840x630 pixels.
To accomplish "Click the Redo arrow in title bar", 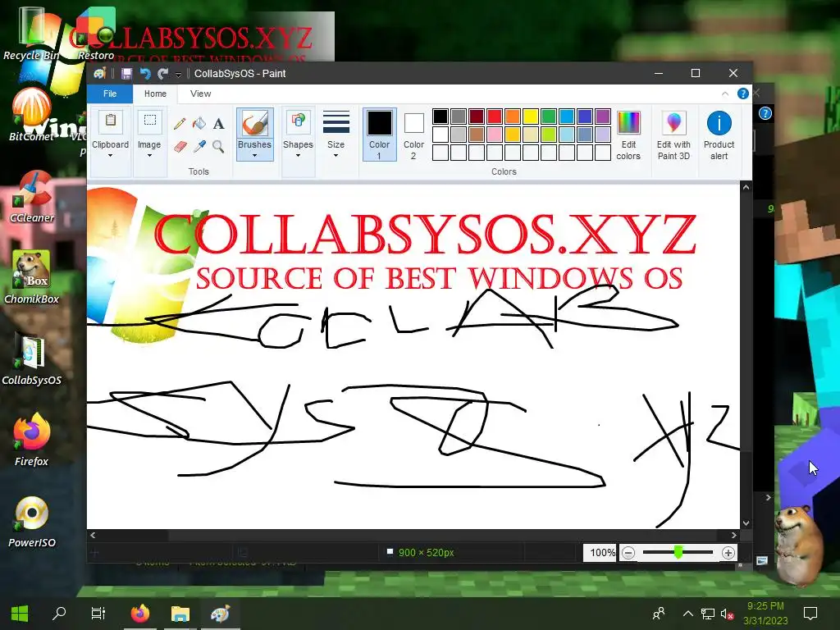I will [x=163, y=73].
